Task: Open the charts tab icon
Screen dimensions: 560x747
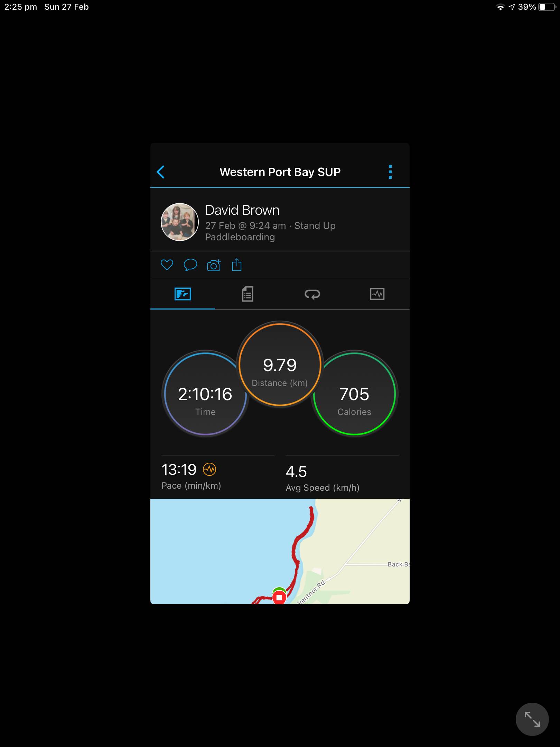Action: pyautogui.click(x=377, y=294)
